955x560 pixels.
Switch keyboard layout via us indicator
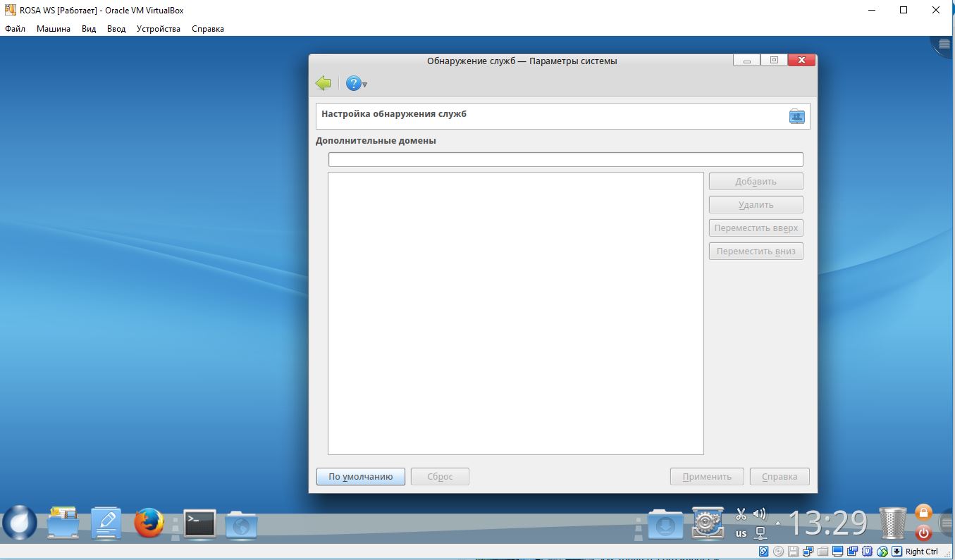[741, 533]
